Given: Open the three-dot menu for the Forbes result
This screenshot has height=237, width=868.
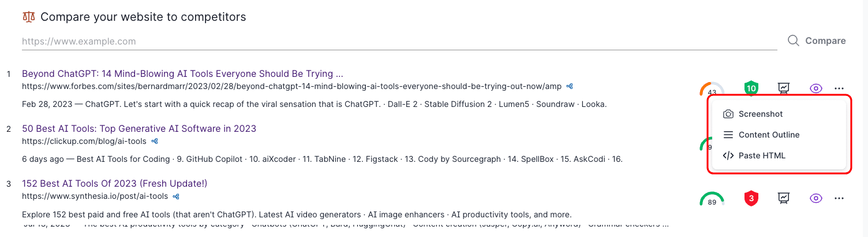Looking at the screenshot, I should click(839, 88).
